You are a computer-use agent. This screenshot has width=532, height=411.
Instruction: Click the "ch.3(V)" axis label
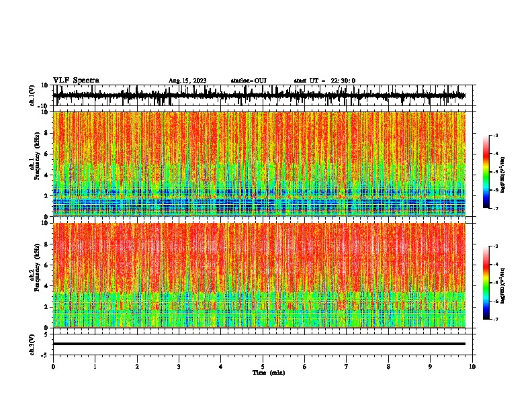click(x=32, y=345)
